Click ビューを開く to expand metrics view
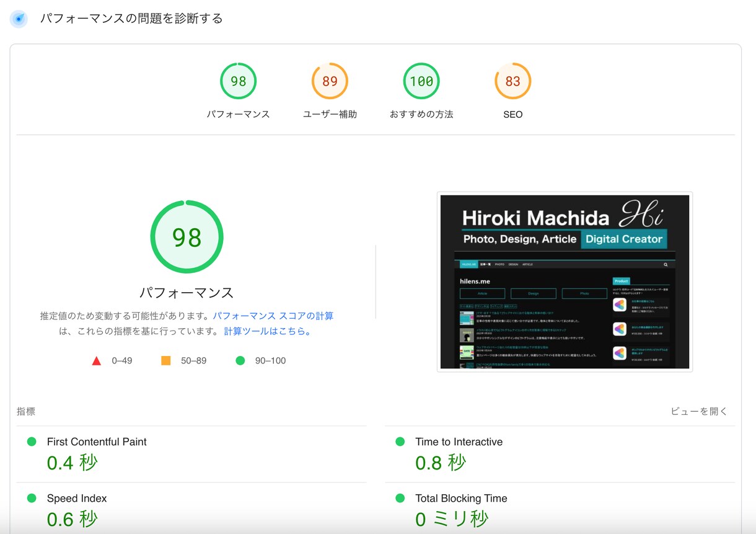This screenshot has width=756, height=534. coord(699,411)
